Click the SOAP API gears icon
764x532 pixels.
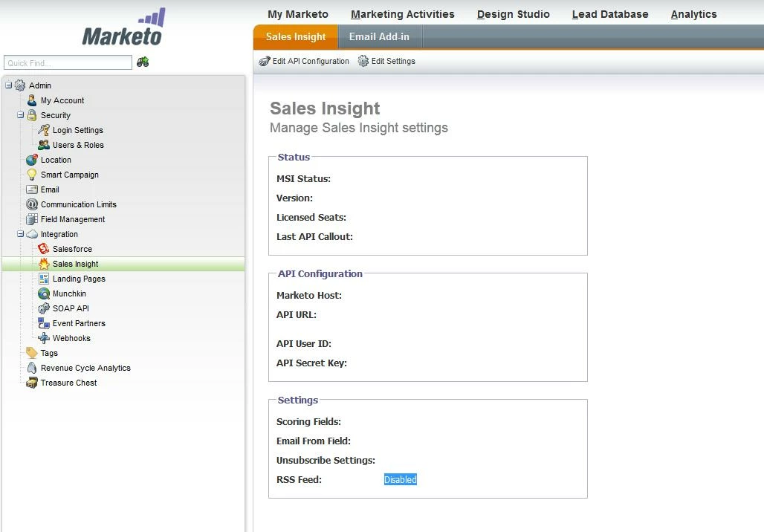(44, 308)
